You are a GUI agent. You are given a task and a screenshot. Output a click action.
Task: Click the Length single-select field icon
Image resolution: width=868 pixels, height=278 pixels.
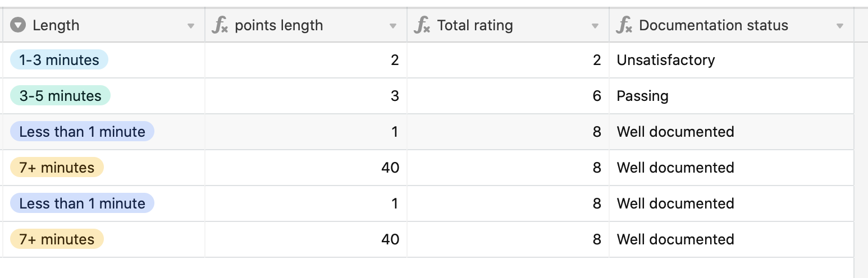pyautogui.click(x=19, y=25)
